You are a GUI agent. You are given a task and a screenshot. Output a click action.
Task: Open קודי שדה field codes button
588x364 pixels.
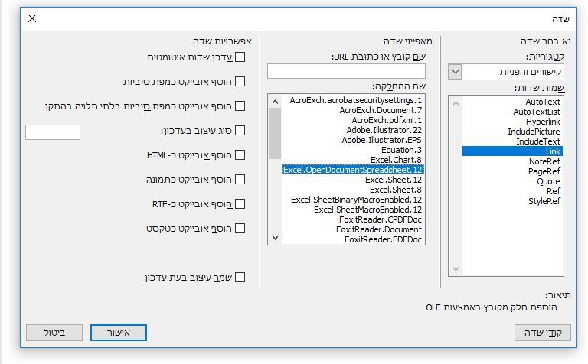point(543,333)
